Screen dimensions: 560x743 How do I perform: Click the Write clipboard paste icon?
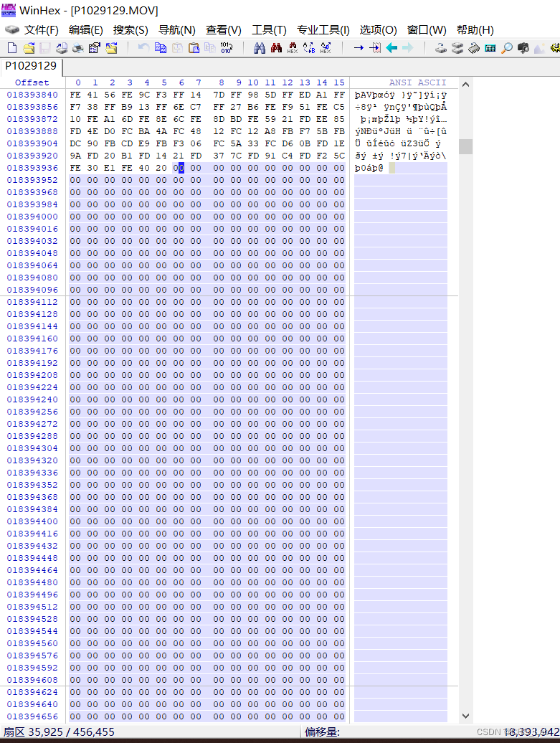(194, 48)
